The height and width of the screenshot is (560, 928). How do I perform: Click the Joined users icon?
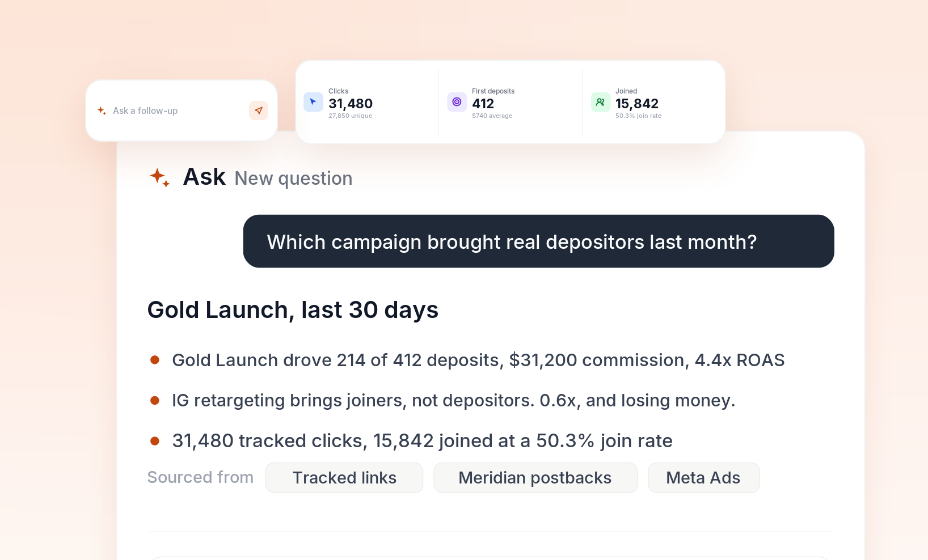(x=600, y=102)
